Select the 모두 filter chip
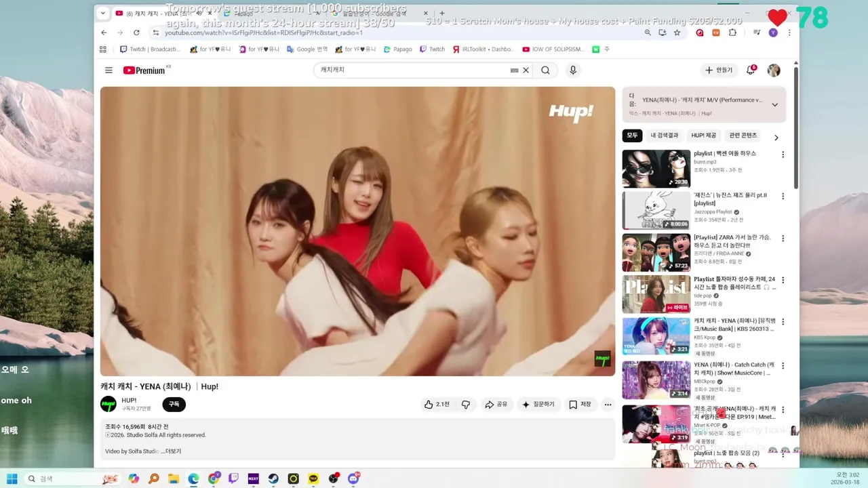The height and width of the screenshot is (488, 868). pyautogui.click(x=632, y=136)
